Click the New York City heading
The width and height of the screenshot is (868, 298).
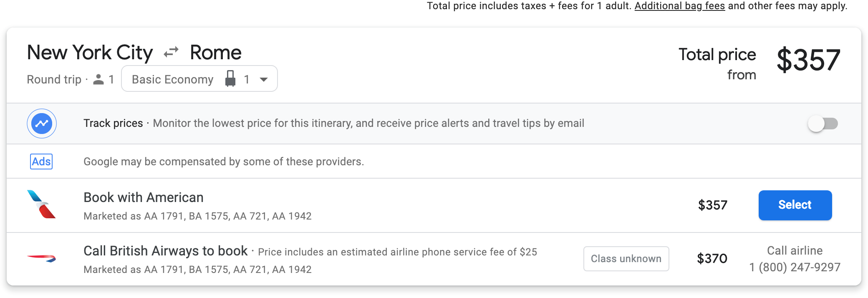pyautogui.click(x=90, y=53)
